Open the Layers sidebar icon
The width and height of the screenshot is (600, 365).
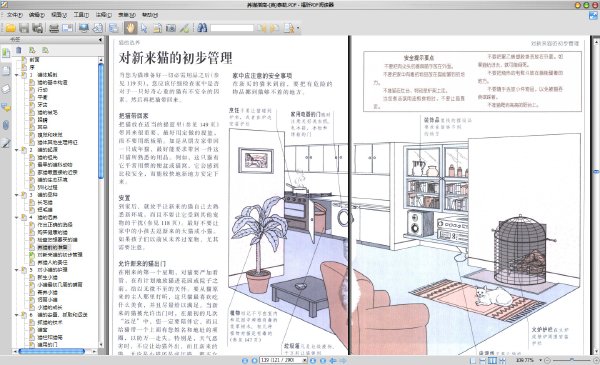[6, 89]
